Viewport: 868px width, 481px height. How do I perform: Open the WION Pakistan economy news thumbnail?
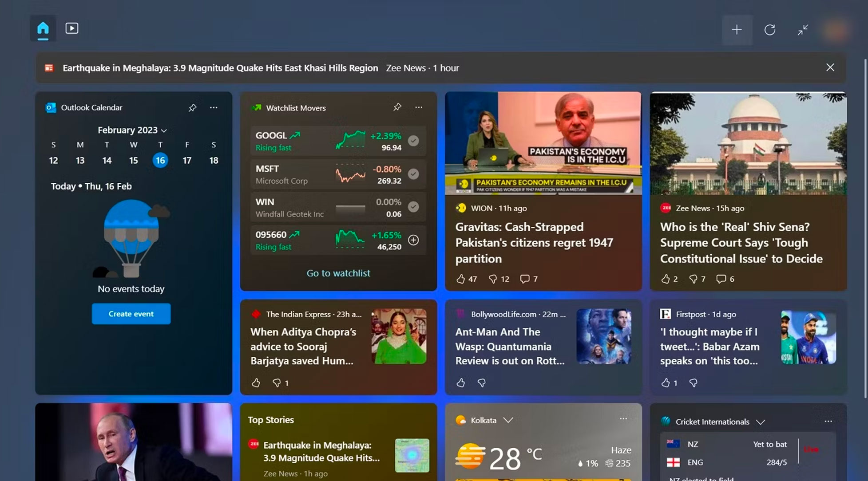pyautogui.click(x=543, y=143)
